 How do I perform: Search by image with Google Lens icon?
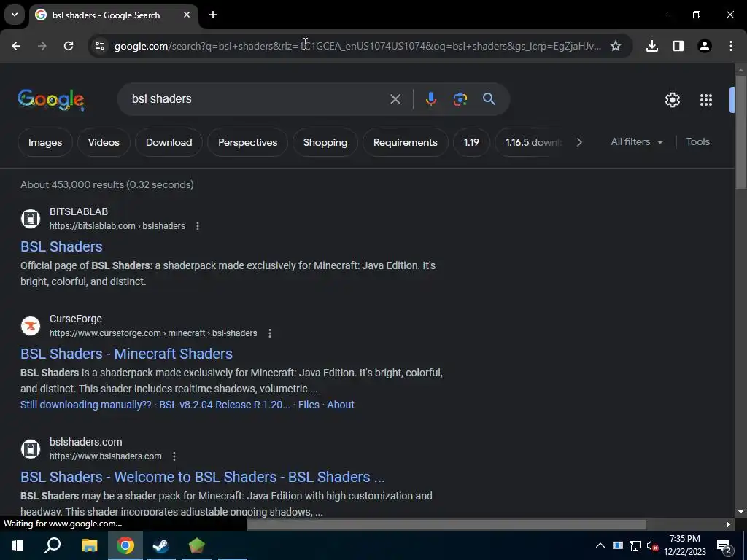(460, 99)
